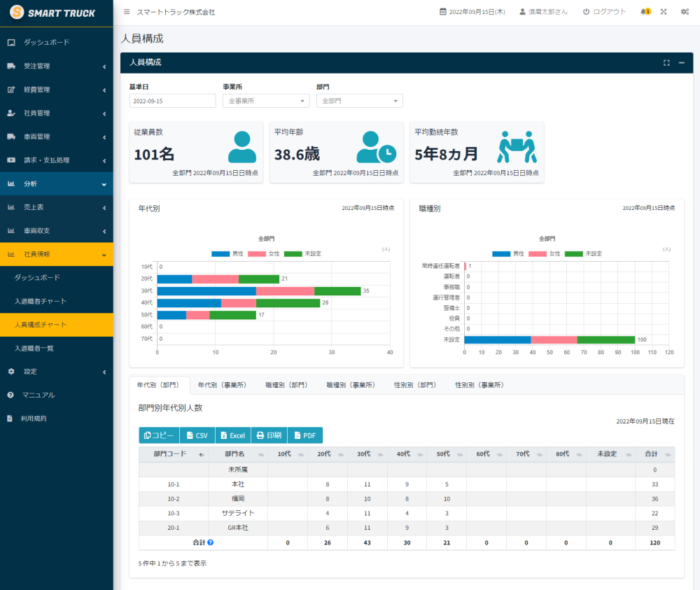Click the 基準日 date field

coord(172,101)
